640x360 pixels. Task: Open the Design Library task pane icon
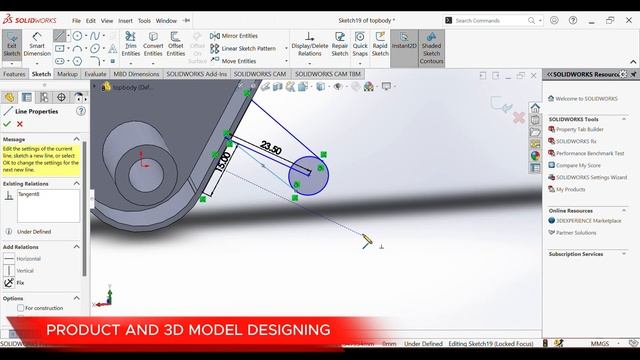[535, 120]
